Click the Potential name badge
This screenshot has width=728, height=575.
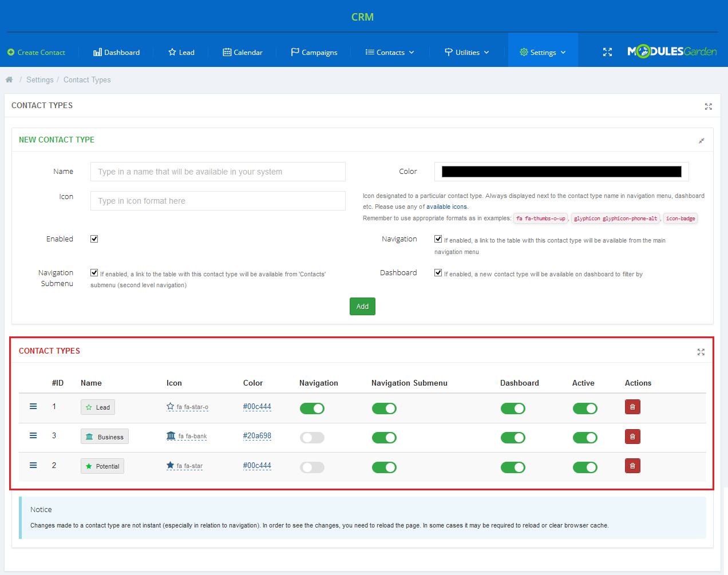pos(102,466)
